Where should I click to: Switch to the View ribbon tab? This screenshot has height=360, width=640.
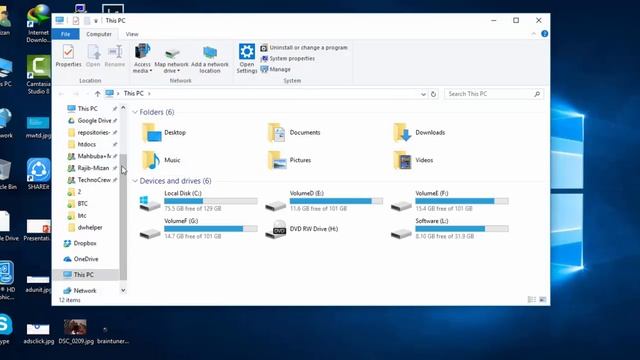(x=132, y=34)
